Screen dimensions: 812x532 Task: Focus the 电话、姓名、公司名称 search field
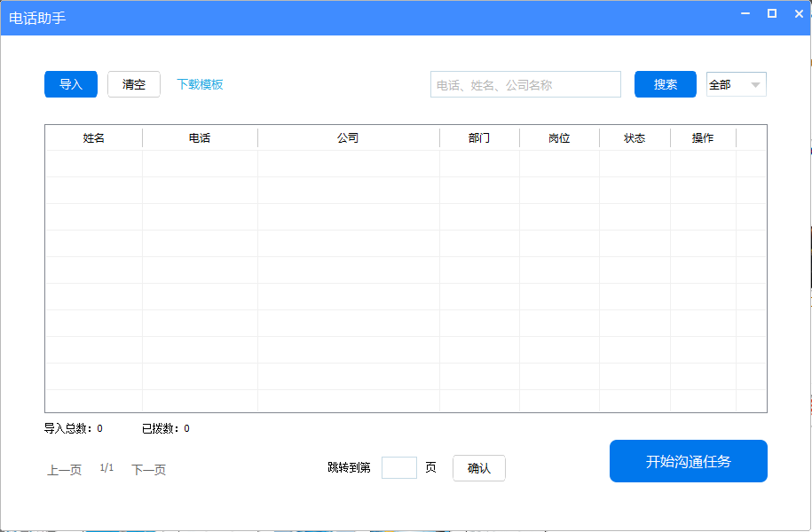click(x=525, y=84)
